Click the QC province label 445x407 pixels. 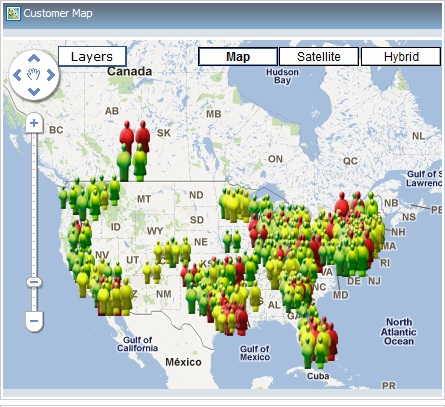point(350,161)
